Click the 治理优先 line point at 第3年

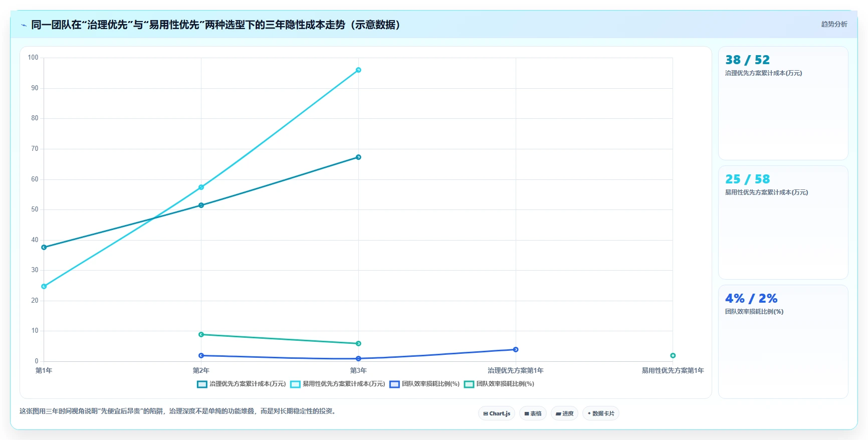[x=358, y=157]
